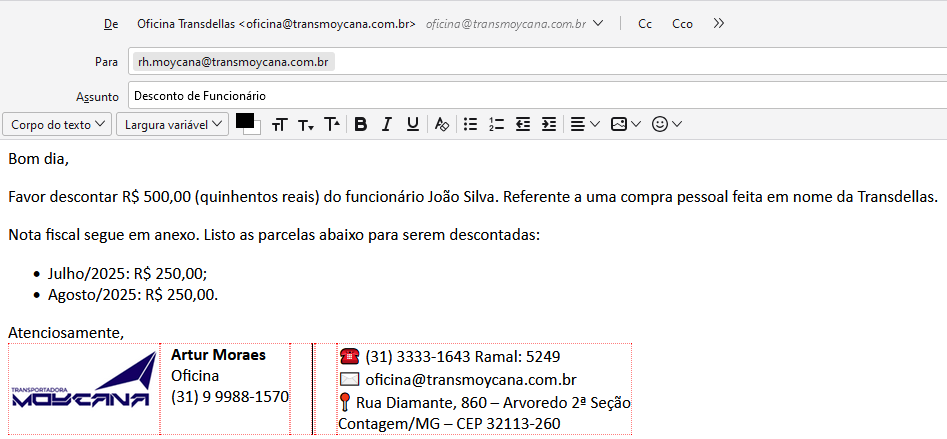Toggle underline formatting
Image resolution: width=947 pixels, height=439 pixels.
412,125
